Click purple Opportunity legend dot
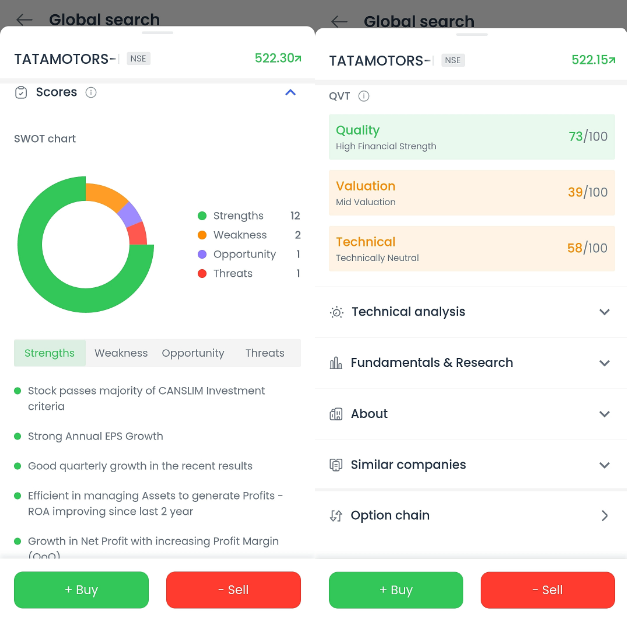The image size is (627, 617). (x=202, y=254)
